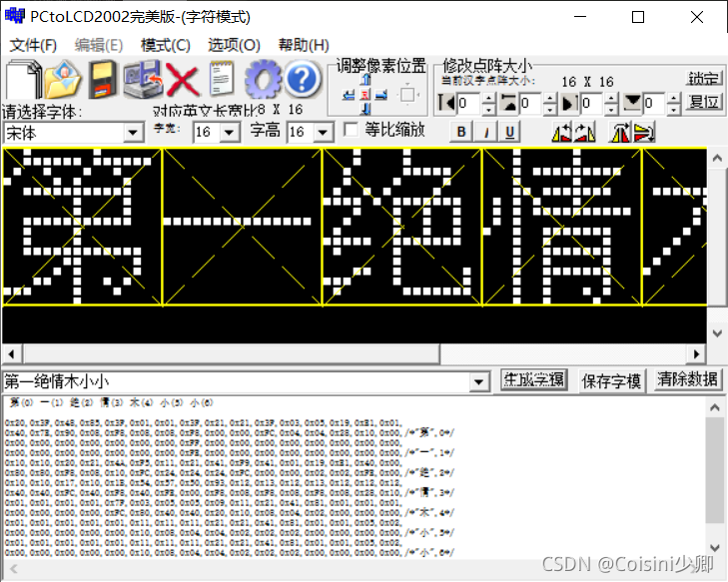Viewport: 728px width, 582px height.
Task: Increase the left-edge size value with its up arrow
Action: [x=488, y=98]
